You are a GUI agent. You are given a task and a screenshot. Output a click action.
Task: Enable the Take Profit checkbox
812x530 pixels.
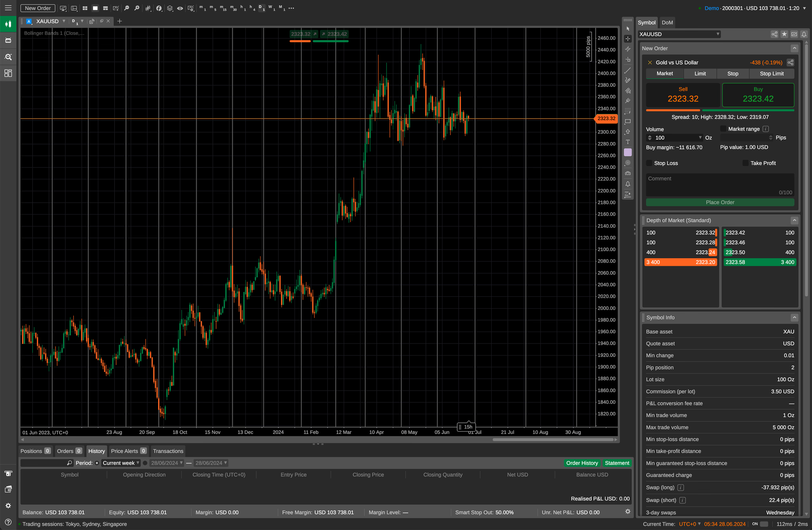click(746, 163)
